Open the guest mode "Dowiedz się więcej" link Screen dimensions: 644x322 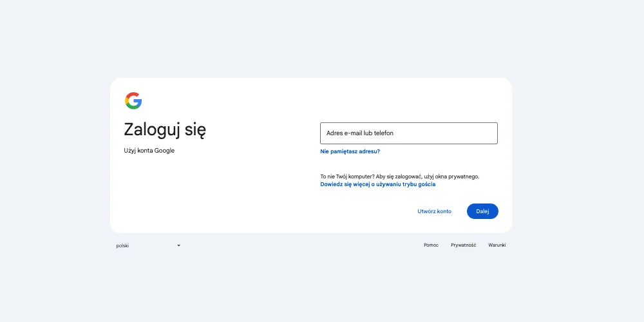[378, 184]
